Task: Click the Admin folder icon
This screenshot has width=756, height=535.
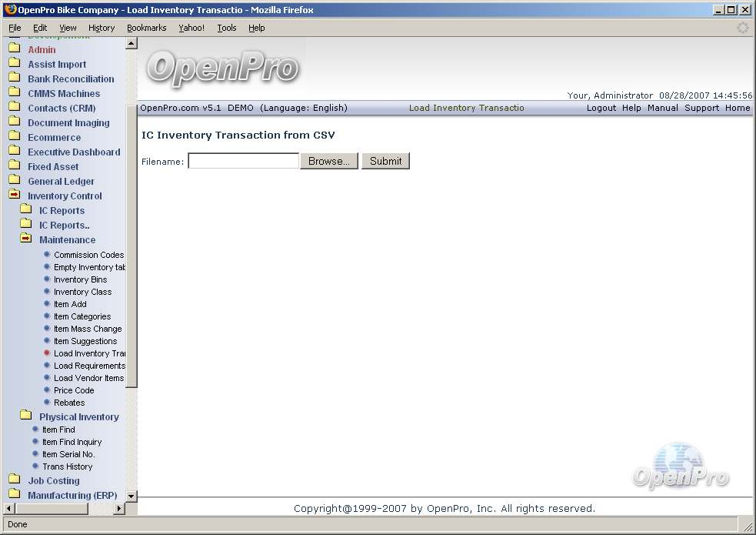Action: [x=14, y=49]
